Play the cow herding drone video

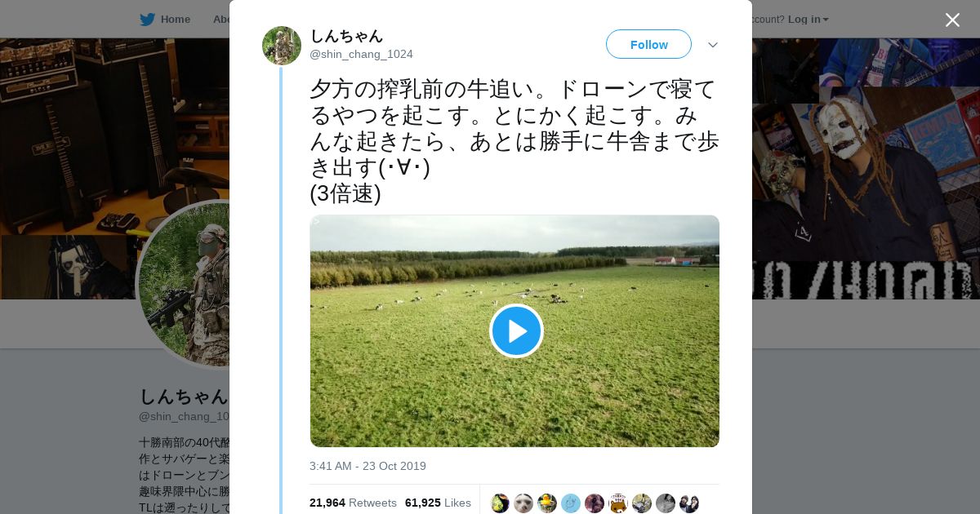(516, 330)
